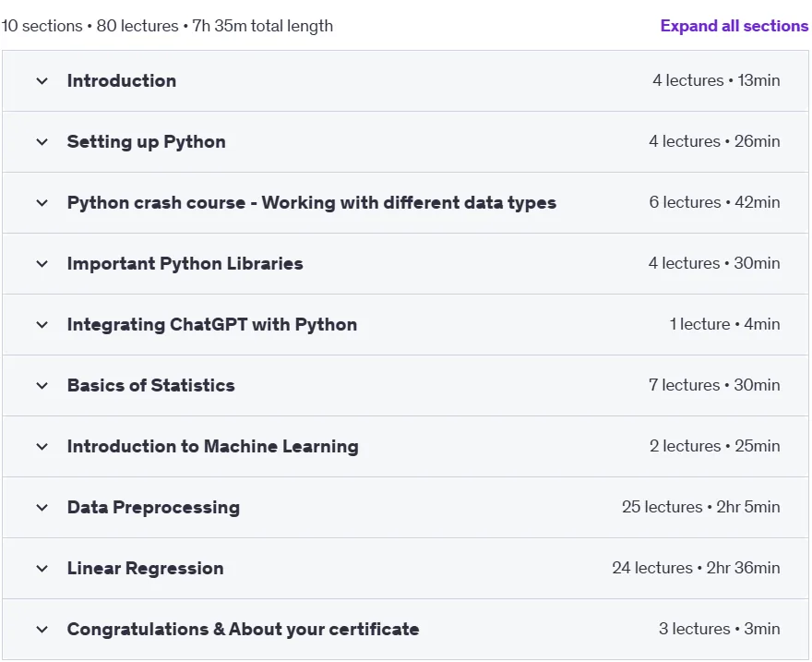Expand Congratulations & About your certificate chevron

pyautogui.click(x=42, y=630)
